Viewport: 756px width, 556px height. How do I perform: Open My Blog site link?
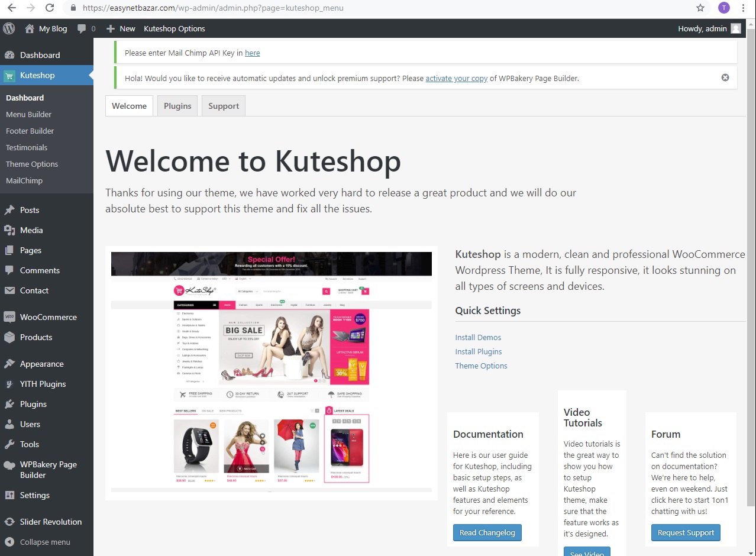46,28
